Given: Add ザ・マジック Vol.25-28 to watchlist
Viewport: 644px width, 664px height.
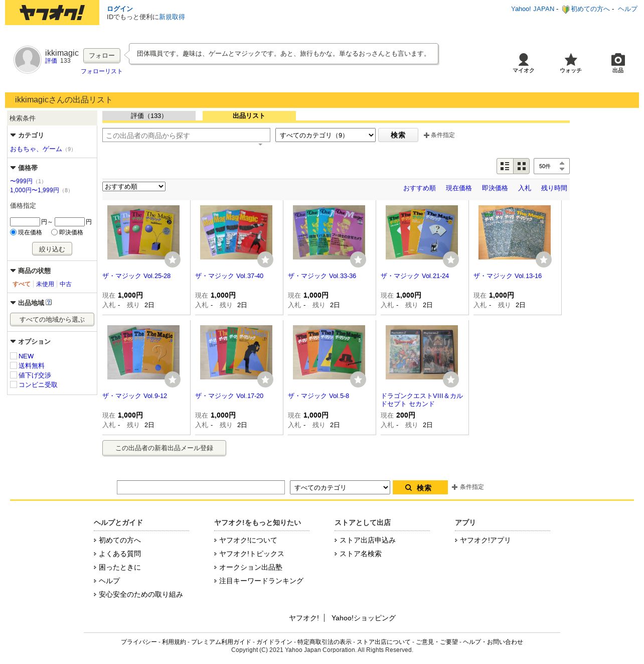Looking at the screenshot, I should coord(173,259).
